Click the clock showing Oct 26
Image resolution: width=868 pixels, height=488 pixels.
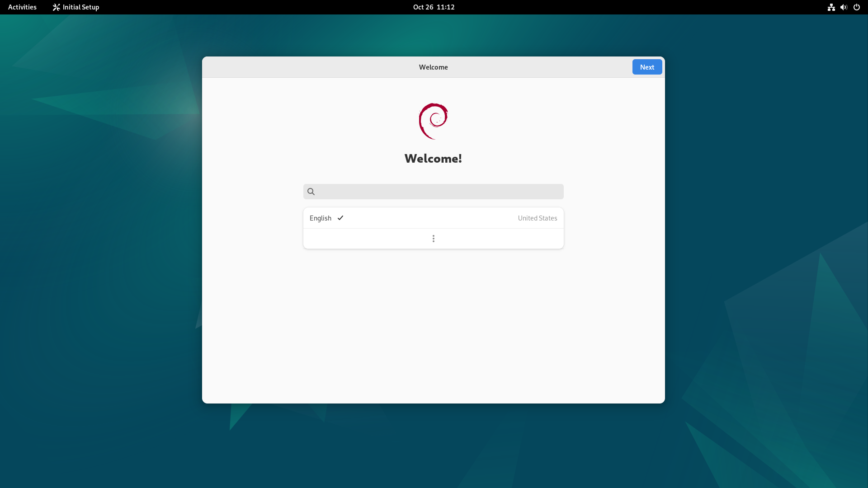[x=433, y=7]
